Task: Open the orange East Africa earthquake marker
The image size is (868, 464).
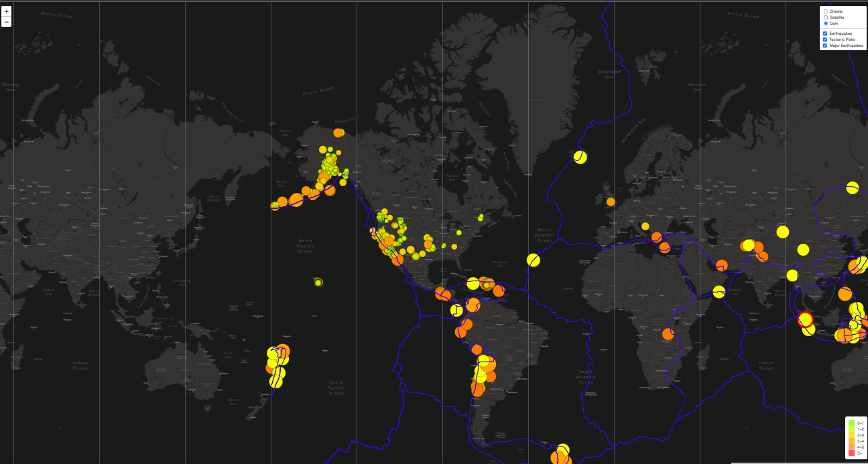Action: [x=668, y=334]
